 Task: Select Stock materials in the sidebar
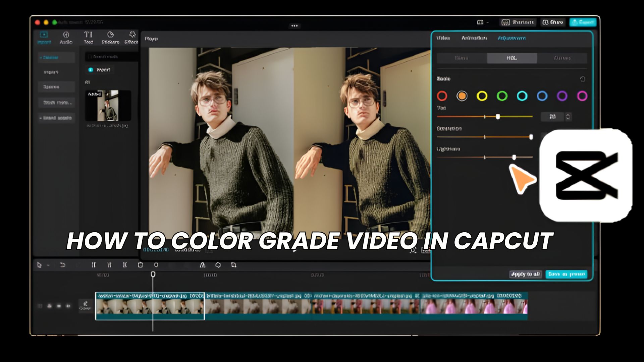[x=56, y=103]
